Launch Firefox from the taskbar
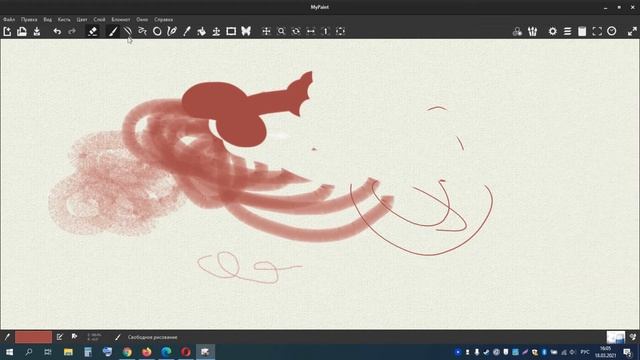640x360 pixels. pyautogui.click(x=147, y=352)
